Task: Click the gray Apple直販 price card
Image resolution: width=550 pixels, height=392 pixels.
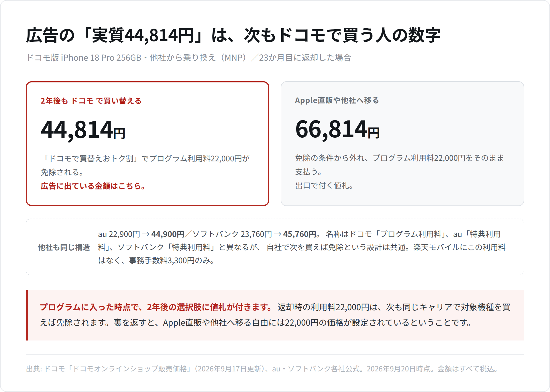Action: 402,144
